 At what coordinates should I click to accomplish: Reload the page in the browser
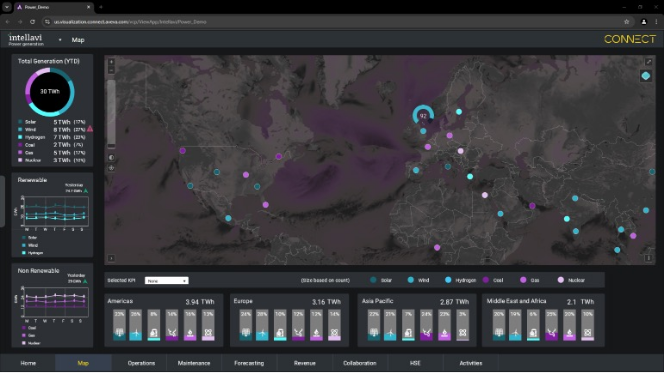33,22
